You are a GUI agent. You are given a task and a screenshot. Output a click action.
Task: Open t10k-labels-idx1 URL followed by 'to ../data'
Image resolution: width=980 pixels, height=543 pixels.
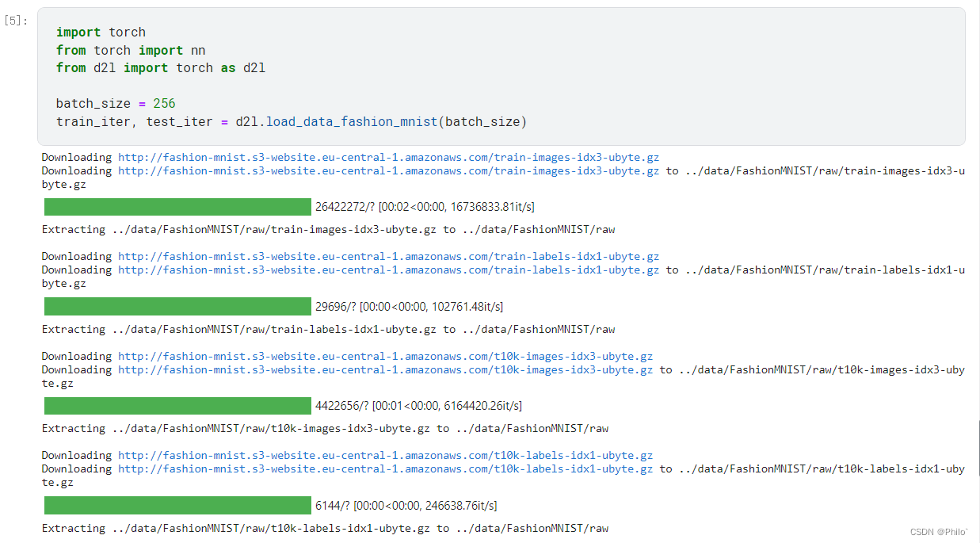point(386,468)
